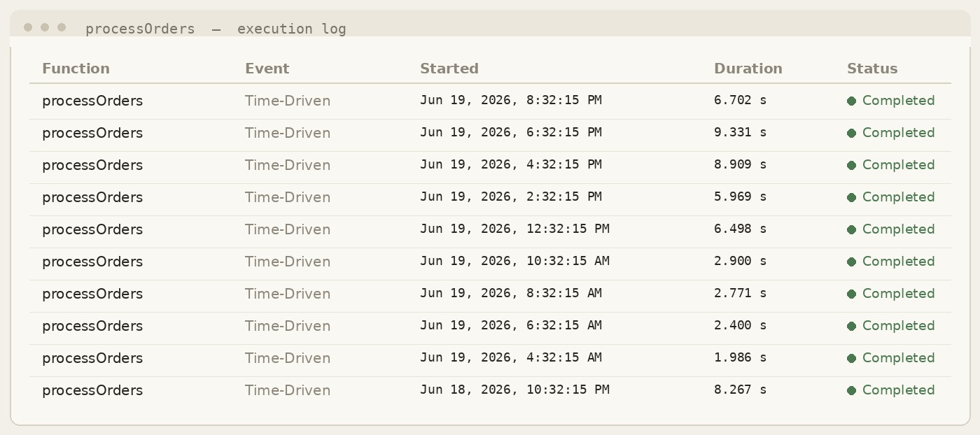Click the Function column header
The image size is (980, 435).
click(76, 69)
